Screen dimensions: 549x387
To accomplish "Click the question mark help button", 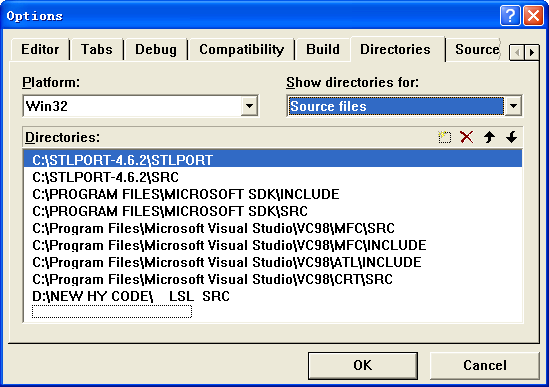I will tap(510, 16).
